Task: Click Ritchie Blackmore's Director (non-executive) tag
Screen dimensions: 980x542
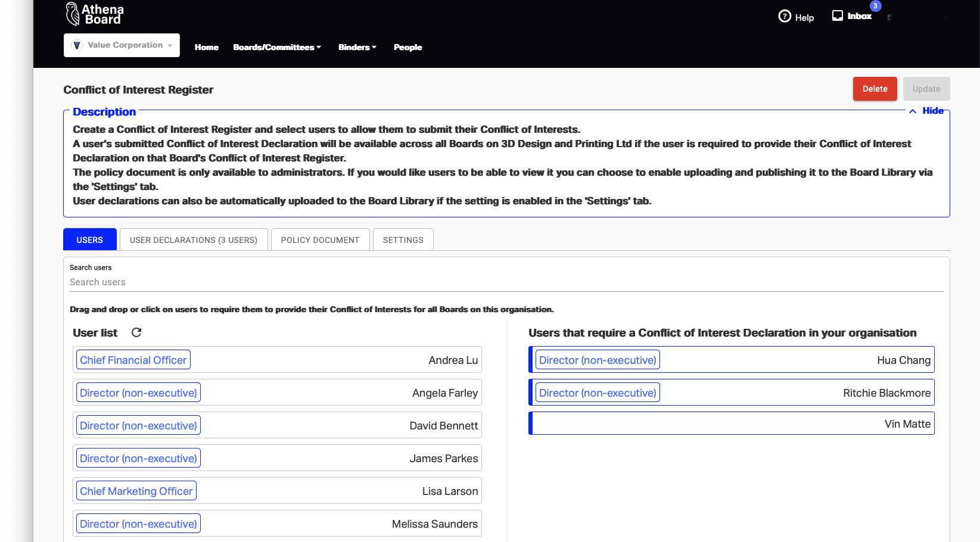Action: pyautogui.click(x=598, y=393)
